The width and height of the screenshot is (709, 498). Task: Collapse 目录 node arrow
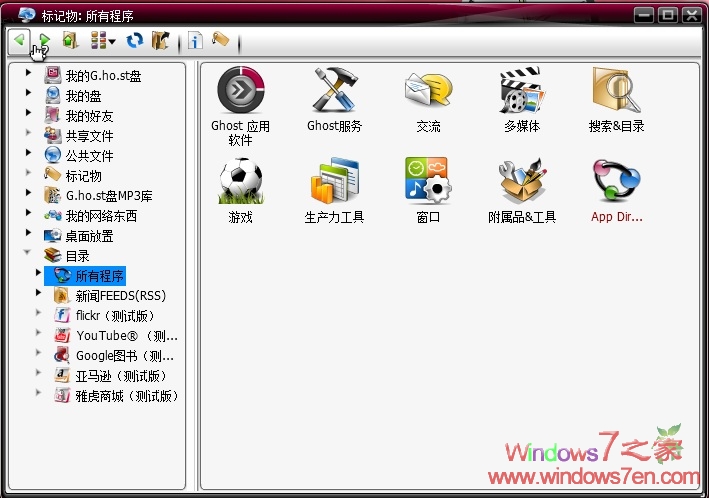click(x=28, y=252)
